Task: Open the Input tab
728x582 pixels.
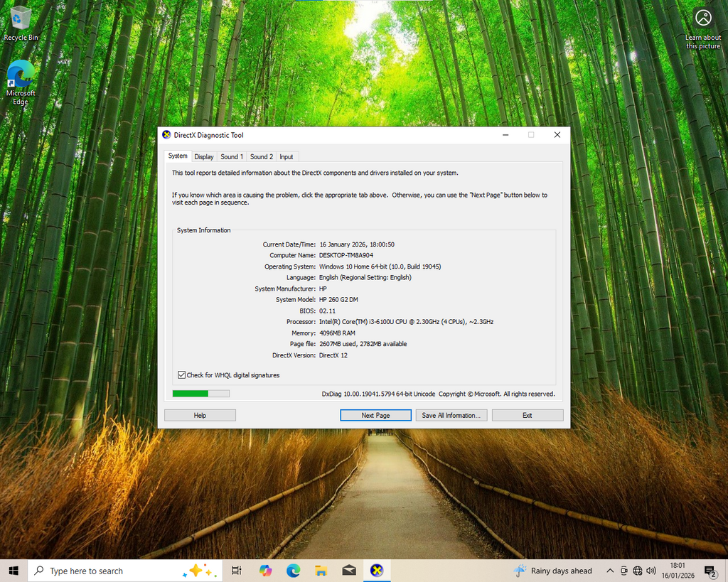Action: (287, 157)
